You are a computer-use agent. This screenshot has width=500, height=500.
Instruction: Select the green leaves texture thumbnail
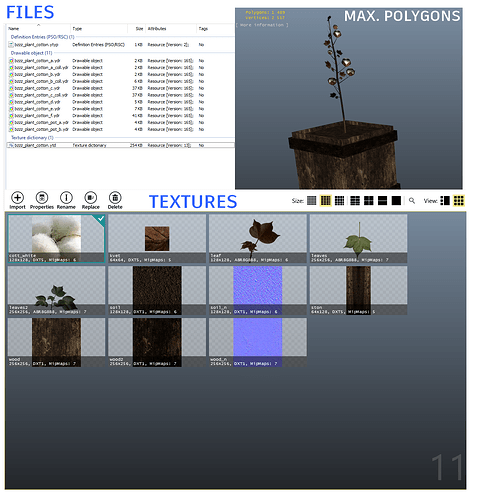[x=358, y=239]
